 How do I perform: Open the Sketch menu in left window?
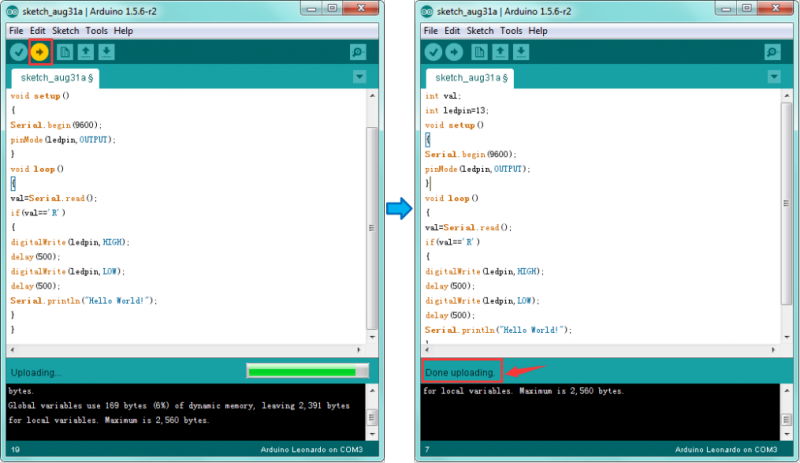point(65,31)
